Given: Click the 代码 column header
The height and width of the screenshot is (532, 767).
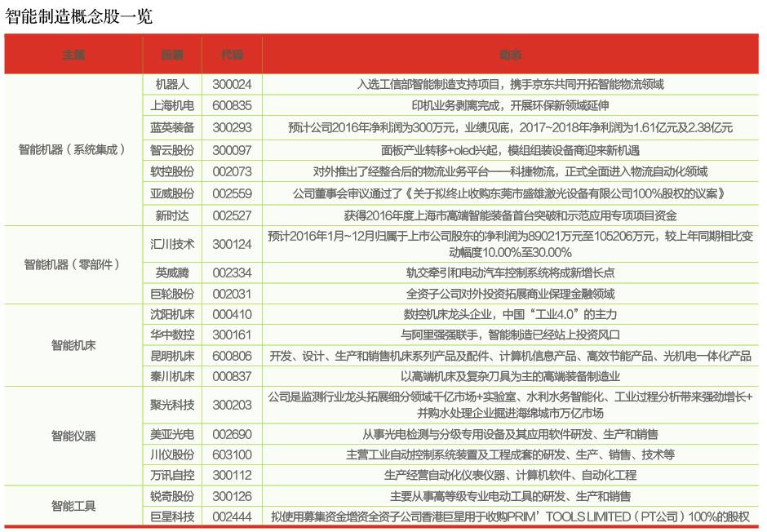Looking at the screenshot, I should click(232, 55).
